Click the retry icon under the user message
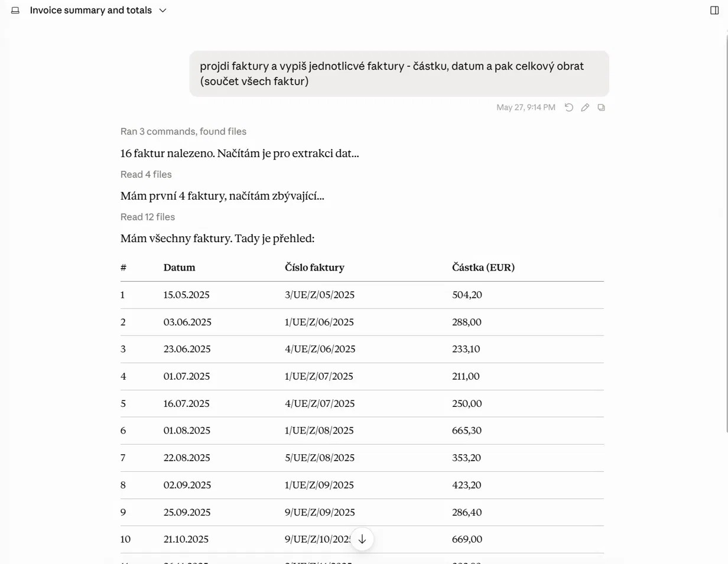 click(x=568, y=107)
